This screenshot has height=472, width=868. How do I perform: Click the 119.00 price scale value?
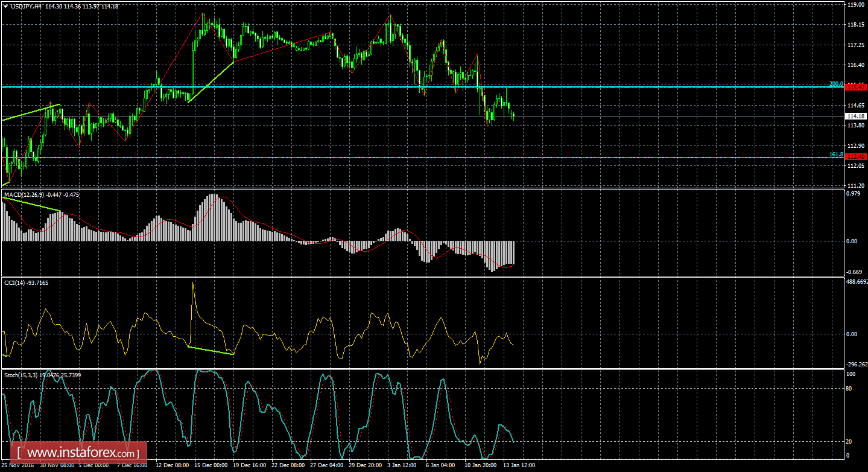(x=855, y=5)
